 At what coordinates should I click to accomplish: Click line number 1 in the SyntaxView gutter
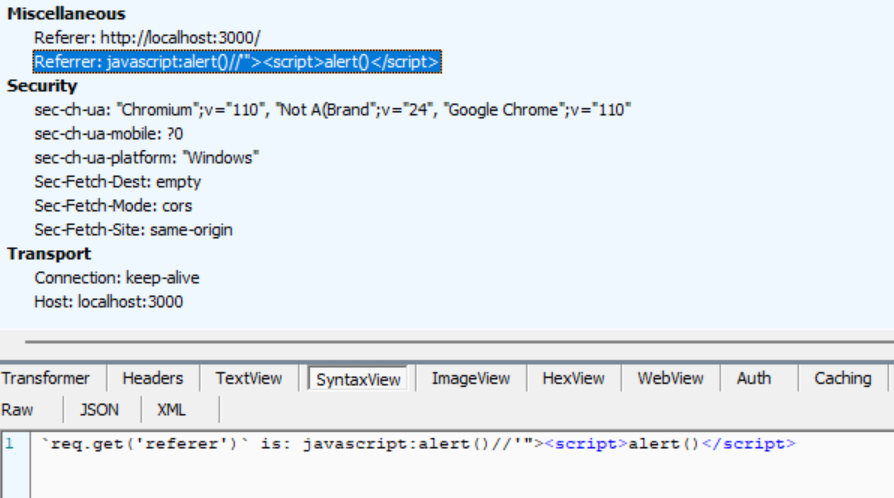pos(10,444)
